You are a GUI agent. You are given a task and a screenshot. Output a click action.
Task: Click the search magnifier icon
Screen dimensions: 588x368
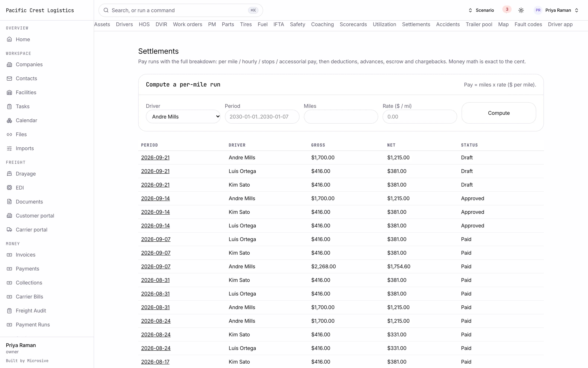pos(106,10)
